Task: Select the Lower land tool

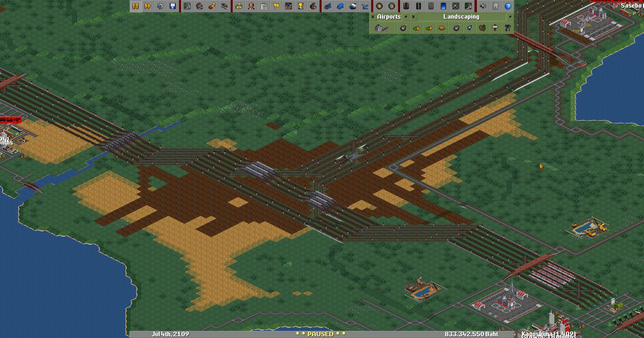Action: (x=416, y=28)
